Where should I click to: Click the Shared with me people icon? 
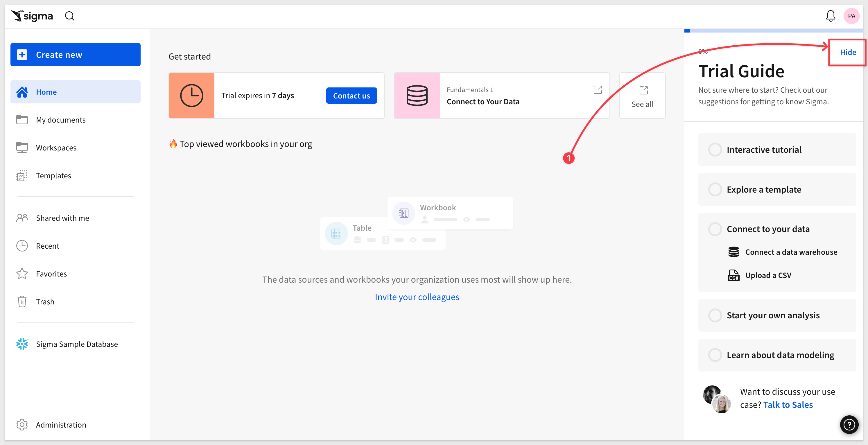pyautogui.click(x=22, y=218)
